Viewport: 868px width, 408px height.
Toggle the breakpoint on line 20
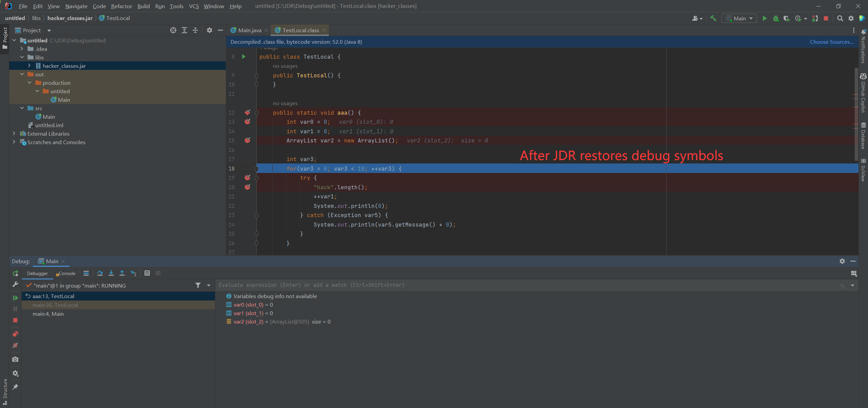[x=248, y=187]
